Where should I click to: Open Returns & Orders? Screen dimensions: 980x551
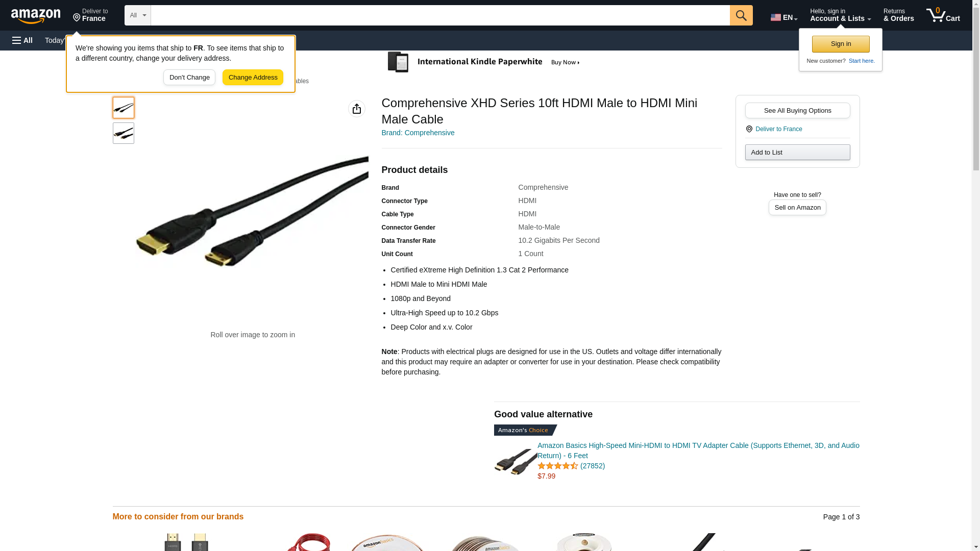898,15
